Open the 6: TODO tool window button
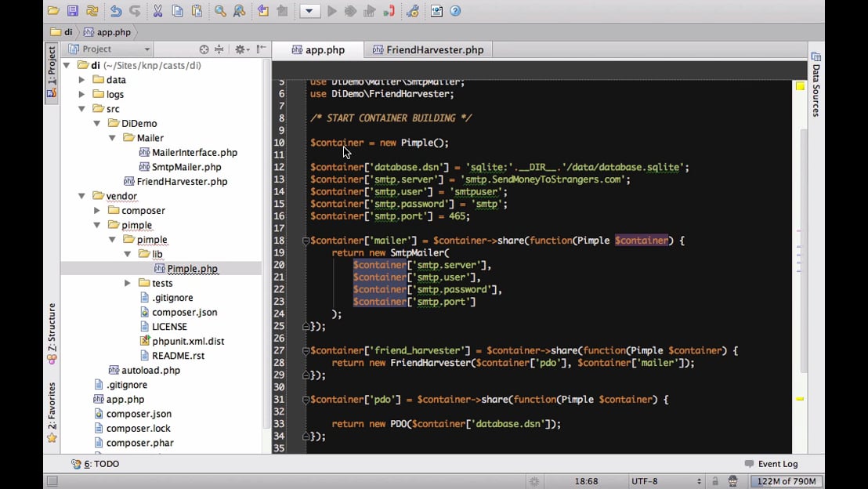Viewport: 868px width, 489px height. click(95, 464)
